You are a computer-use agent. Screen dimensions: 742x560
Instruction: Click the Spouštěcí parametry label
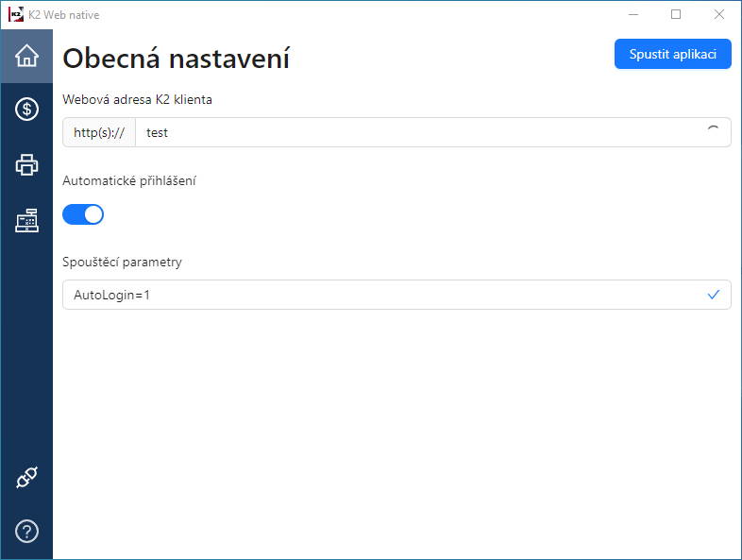[122, 262]
